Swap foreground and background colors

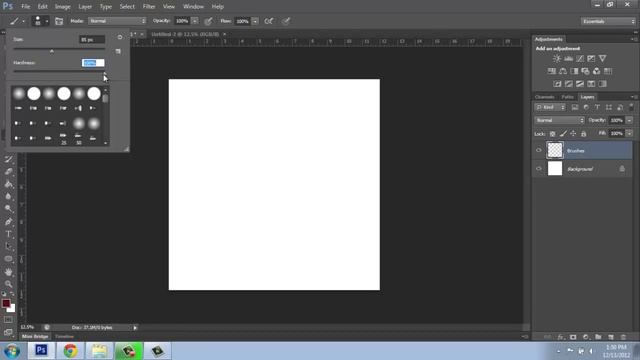click(12, 294)
